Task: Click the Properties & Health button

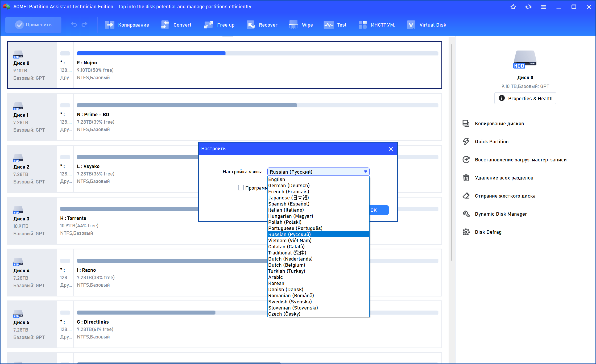Action: click(525, 98)
